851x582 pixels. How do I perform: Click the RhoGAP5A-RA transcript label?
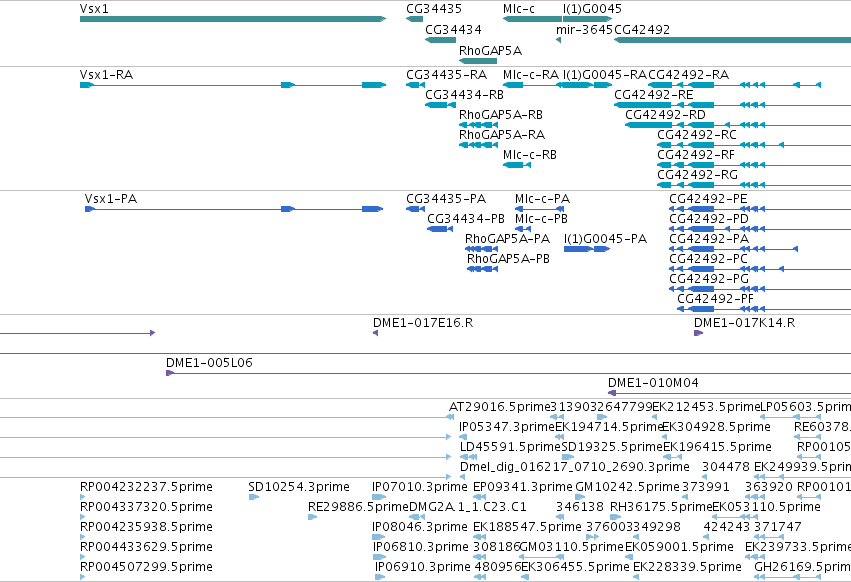click(x=501, y=135)
